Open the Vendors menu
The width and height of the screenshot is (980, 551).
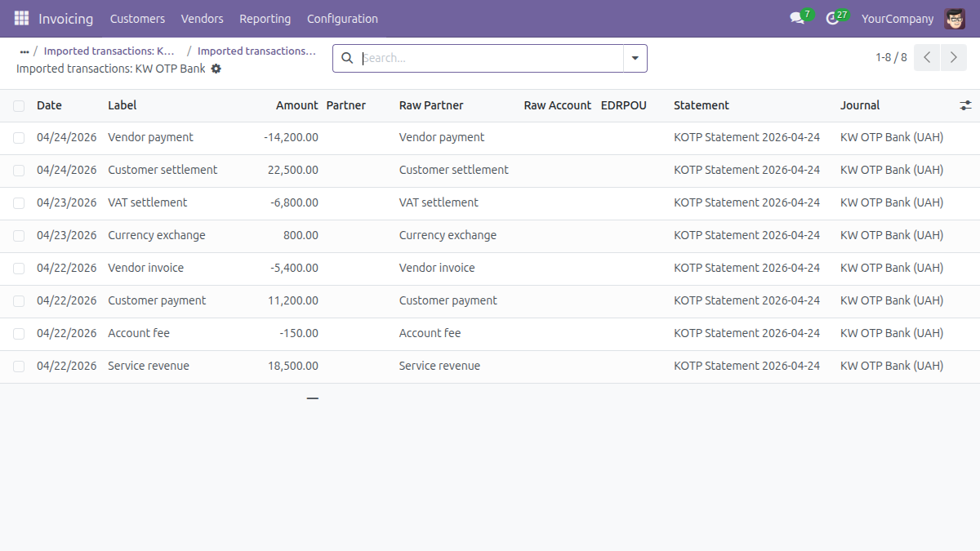click(202, 18)
